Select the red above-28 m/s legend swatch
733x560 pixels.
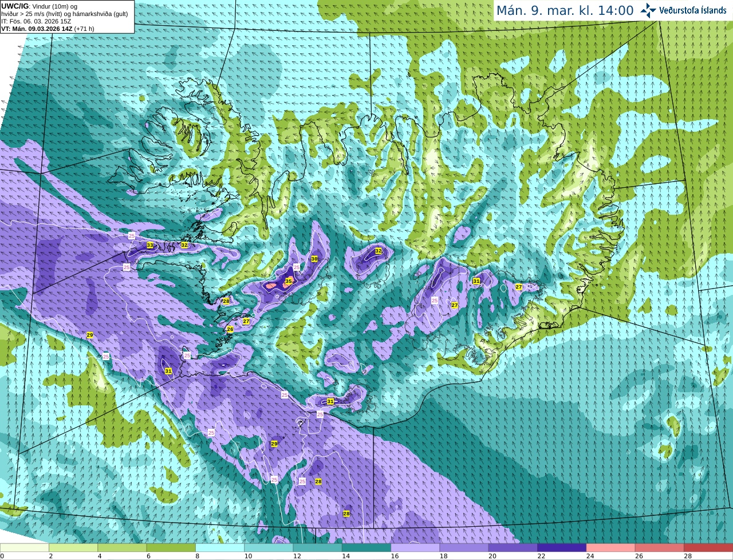click(708, 547)
